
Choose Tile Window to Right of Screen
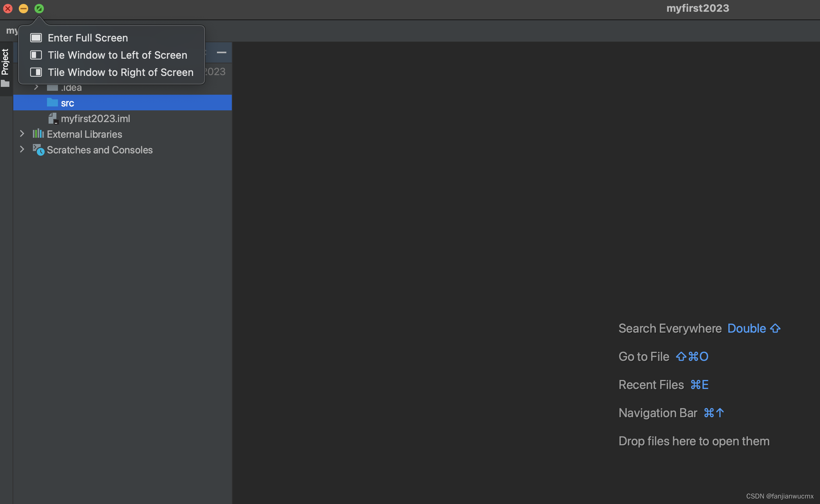pyautogui.click(x=121, y=72)
